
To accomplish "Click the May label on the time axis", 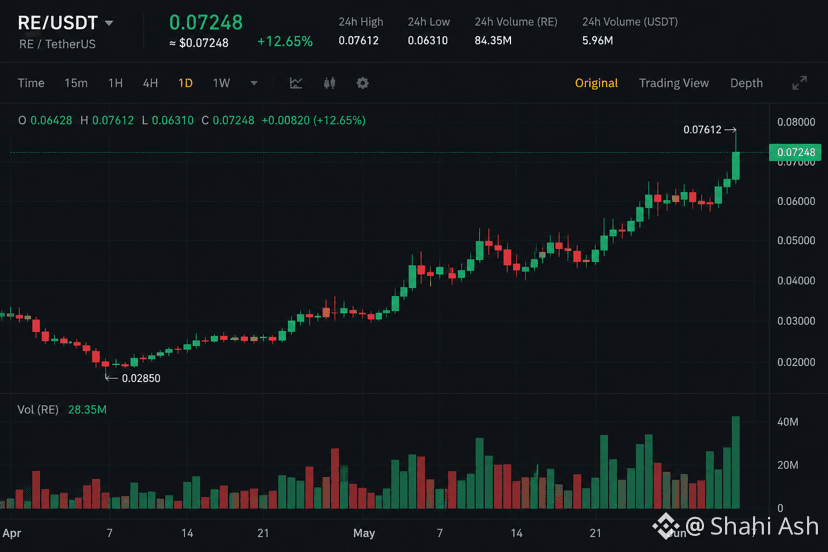I will 364,533.
